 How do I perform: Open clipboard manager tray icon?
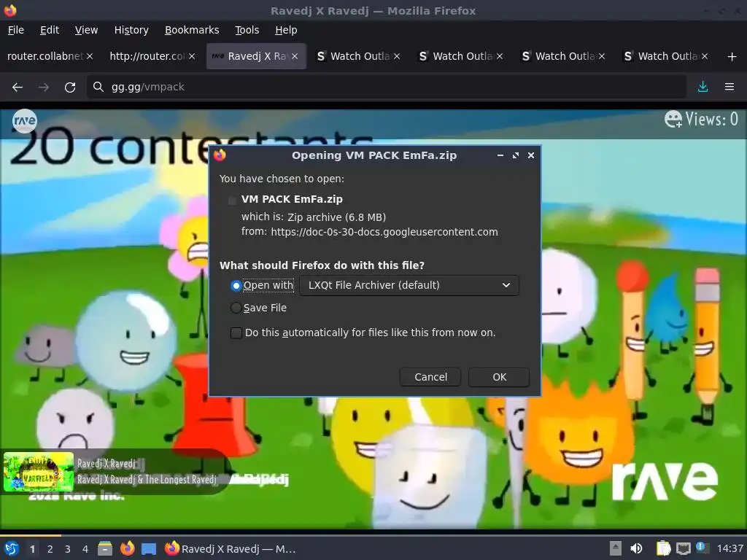click(x=663, y=548)
